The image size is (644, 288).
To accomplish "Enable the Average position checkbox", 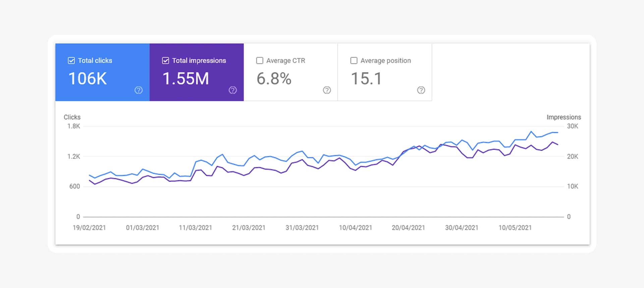I will point(354,61).
